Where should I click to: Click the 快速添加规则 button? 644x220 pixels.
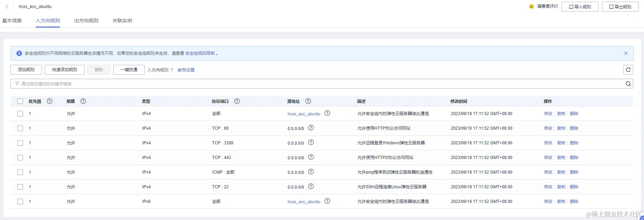(65, 70)
